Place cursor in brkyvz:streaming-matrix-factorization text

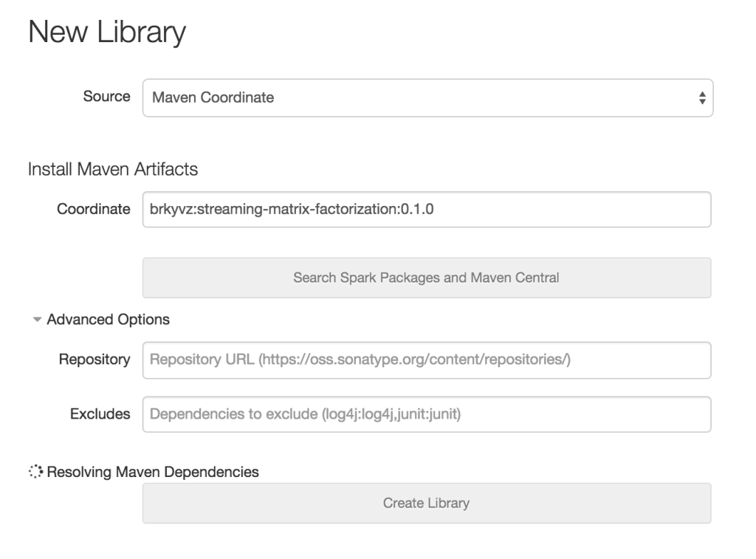pos(292,210)
